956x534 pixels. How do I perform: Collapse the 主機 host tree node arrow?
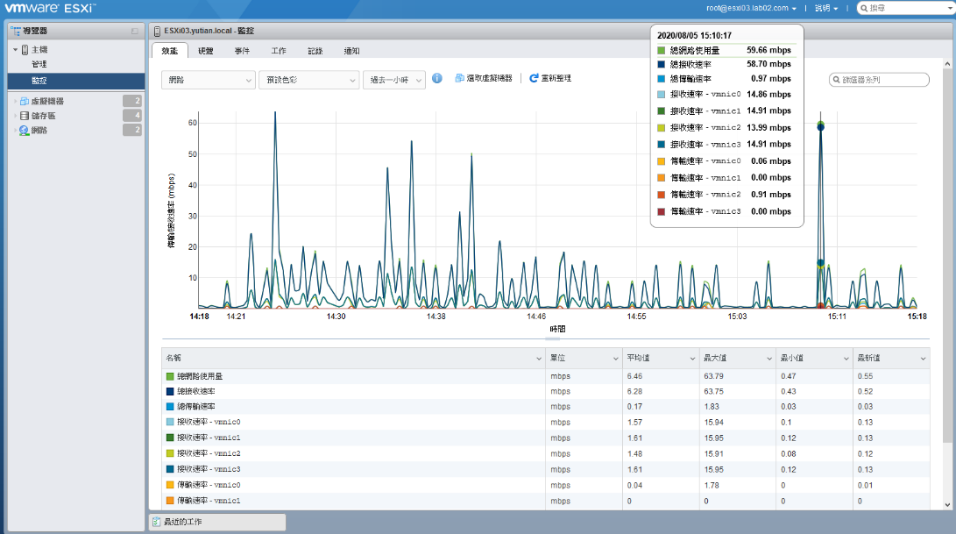click(x=15, y=49)
